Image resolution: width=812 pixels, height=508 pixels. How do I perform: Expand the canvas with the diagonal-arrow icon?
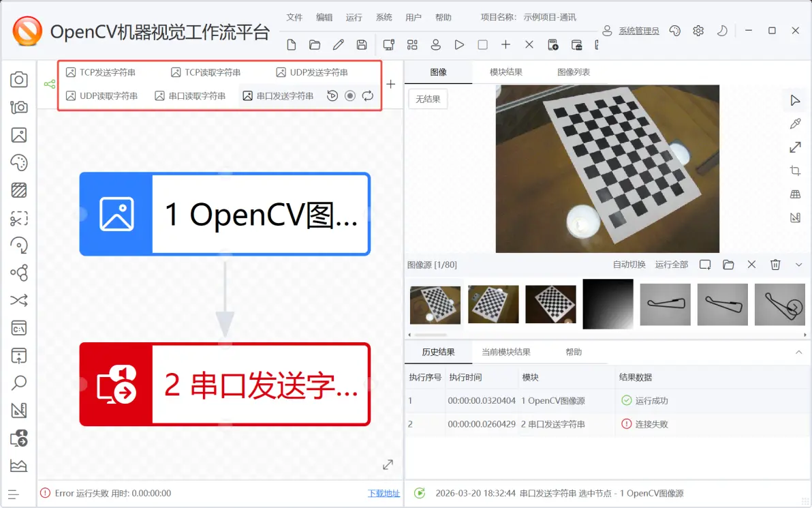tap(388, 465)
